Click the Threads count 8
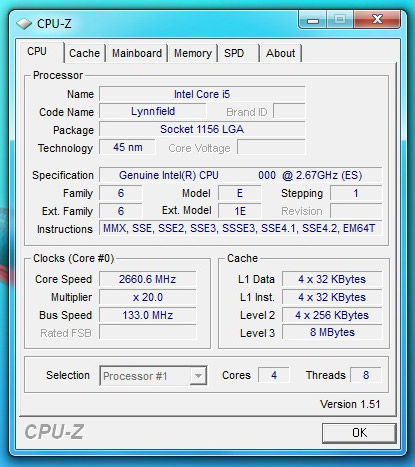This screenshot has width=415, height=467. [x=366, y=375]
